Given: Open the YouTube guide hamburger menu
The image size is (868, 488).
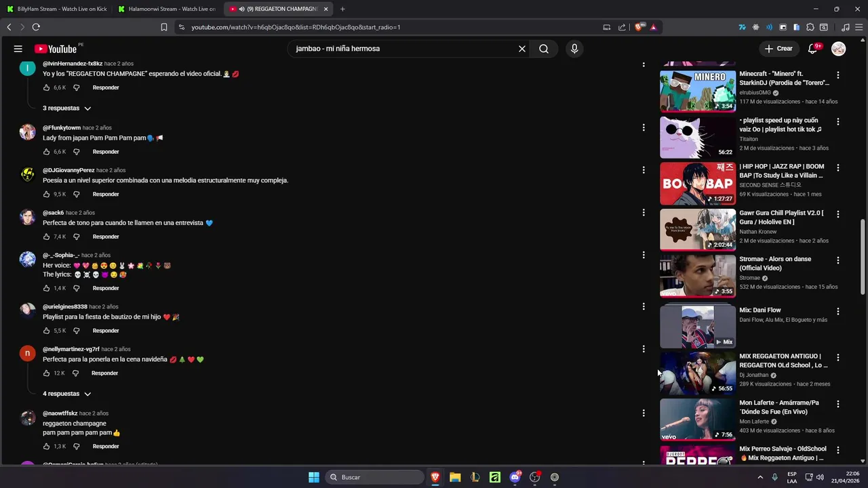Looking at the screenshot, I should click(18, 49).
